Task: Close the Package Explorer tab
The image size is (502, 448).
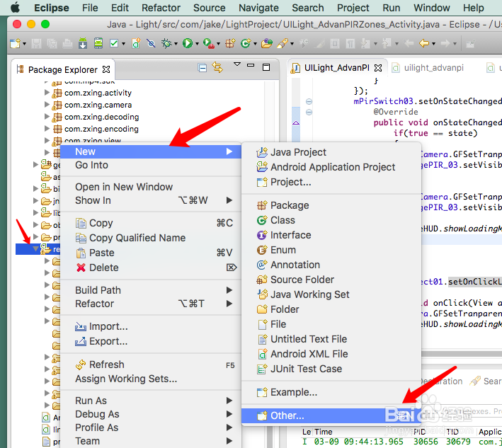Action: 106,69
